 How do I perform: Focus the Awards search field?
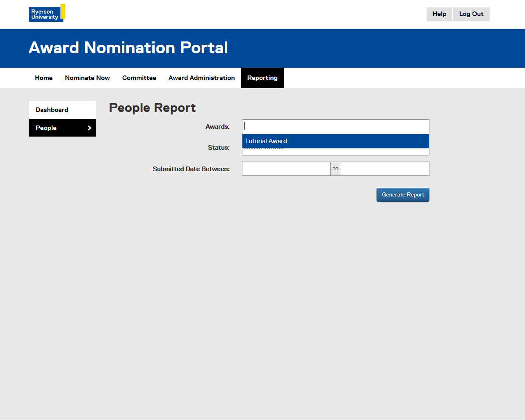pos(335,126)
